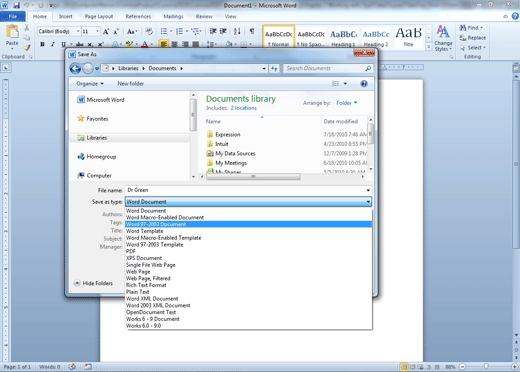Click the Zoom In plus button

pyautogui.click(x=514, y=367)
